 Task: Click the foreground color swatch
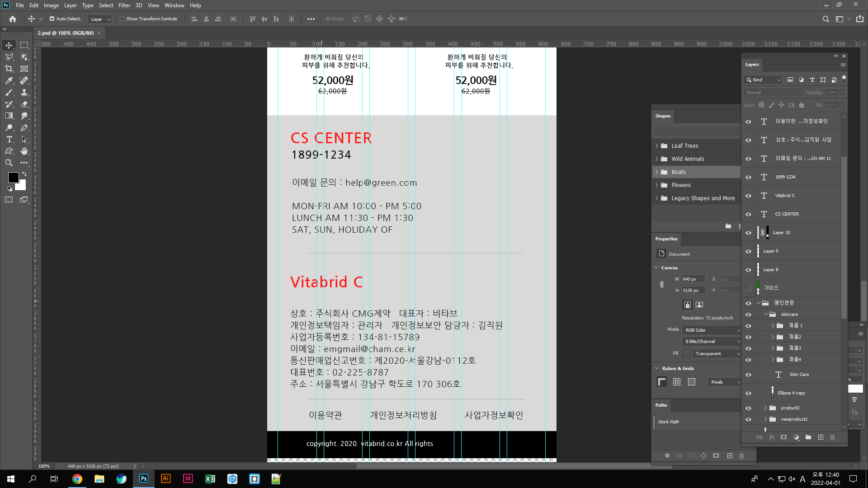point(13,178)
